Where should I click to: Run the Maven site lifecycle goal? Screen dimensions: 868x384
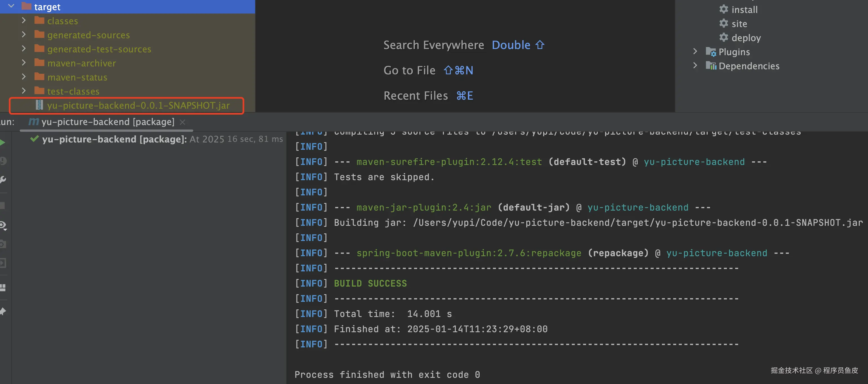pyautogui.click(x=739, y=24)
